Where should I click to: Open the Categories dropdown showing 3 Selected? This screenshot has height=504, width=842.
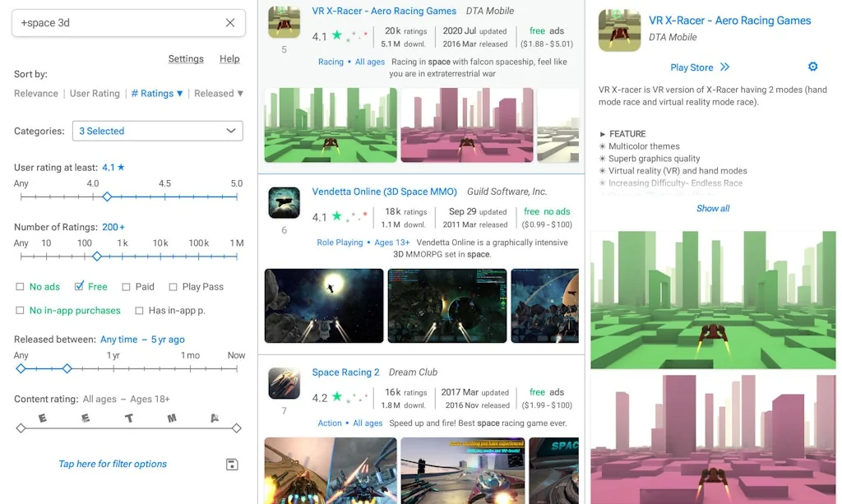(157, 131)
